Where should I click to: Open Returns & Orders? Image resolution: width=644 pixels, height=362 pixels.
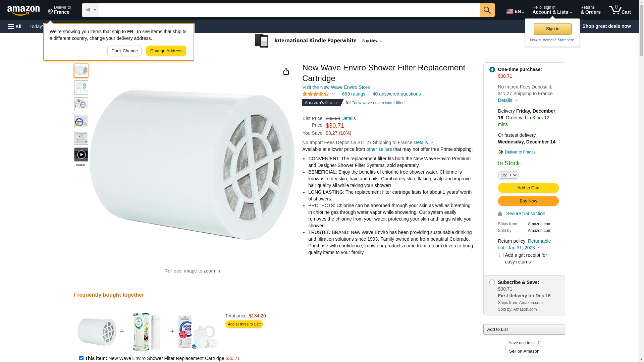click(590, 10)
